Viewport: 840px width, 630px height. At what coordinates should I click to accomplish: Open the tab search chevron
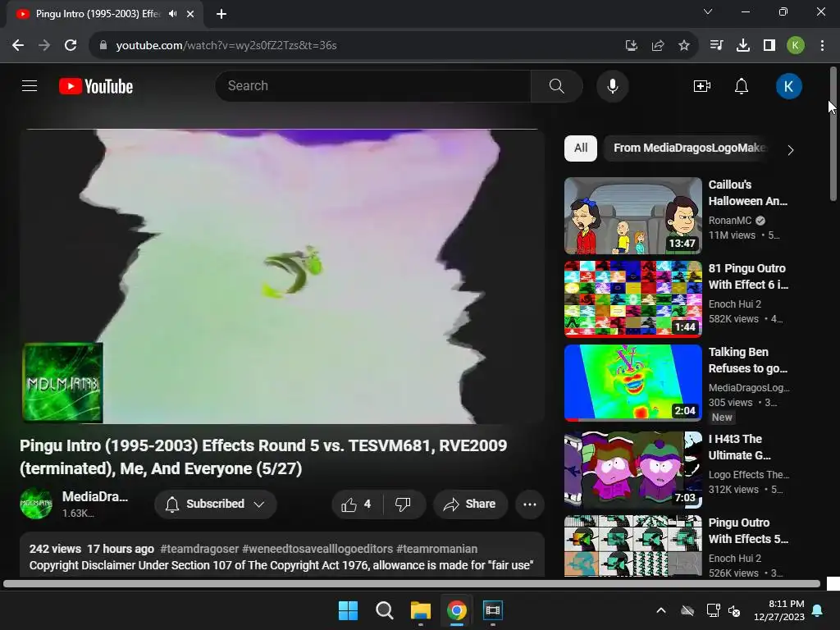tap(708, 11)
